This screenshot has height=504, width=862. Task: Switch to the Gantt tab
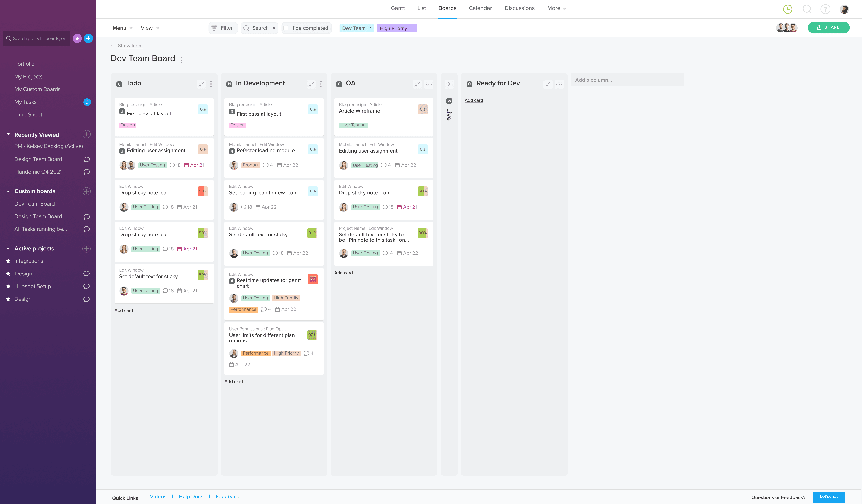click(398, 8)
